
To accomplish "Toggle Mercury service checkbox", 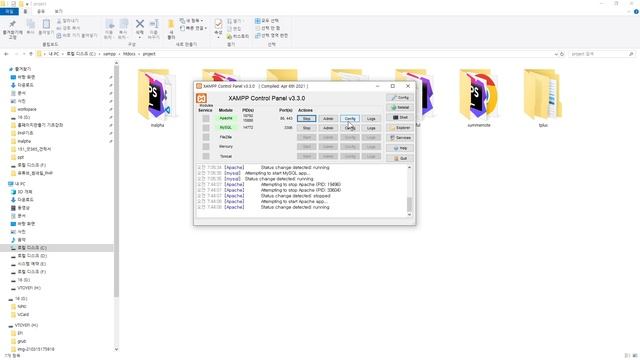I will coord(206,147).
